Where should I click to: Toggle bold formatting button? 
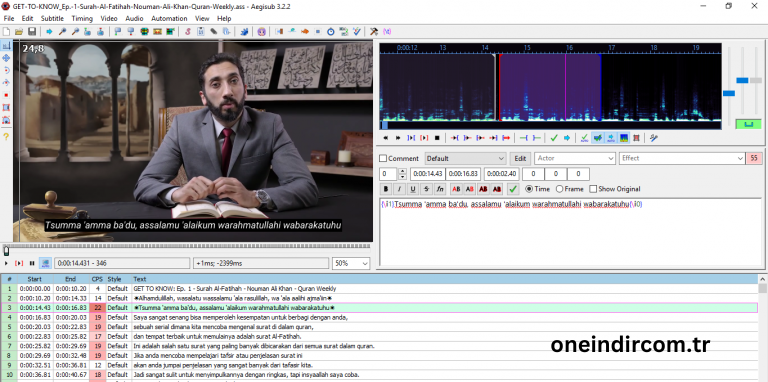click(x=386, y=189)
